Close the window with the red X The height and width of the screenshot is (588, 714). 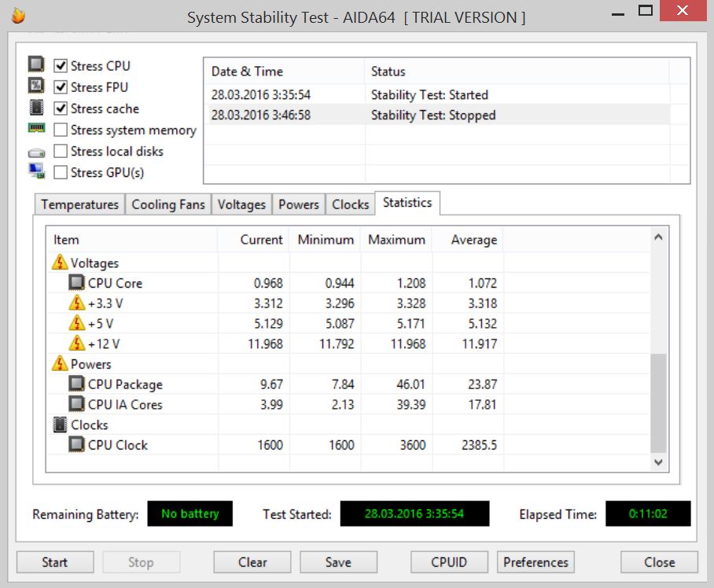pos(682,10)
